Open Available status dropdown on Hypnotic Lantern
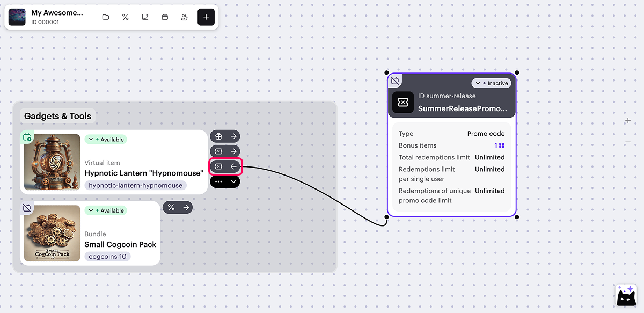The width and height of the screenshot is (644, 313). 106,140
